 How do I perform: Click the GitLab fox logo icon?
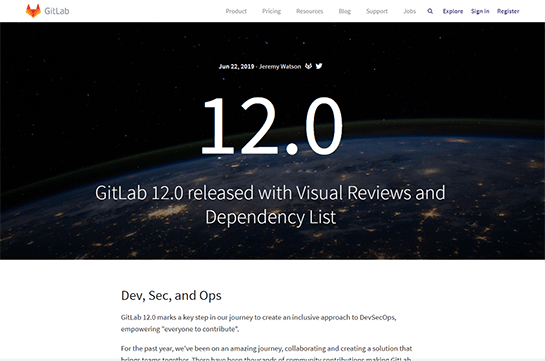(x=33, y=11)
